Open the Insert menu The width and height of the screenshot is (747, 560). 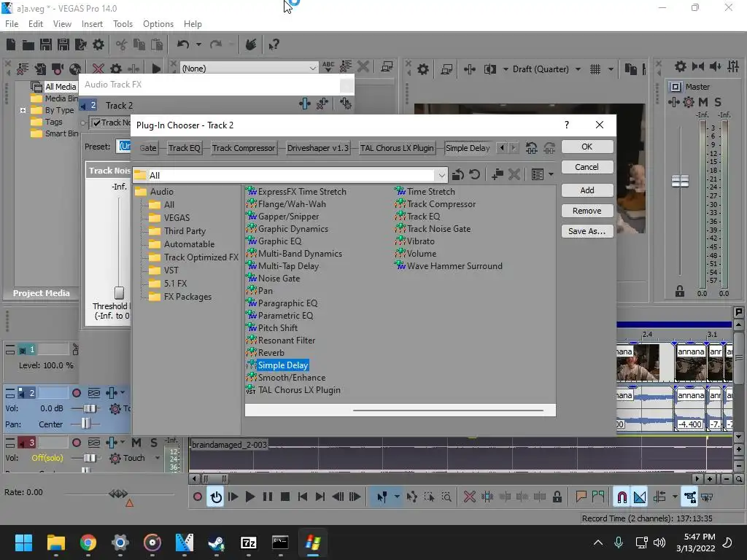(x=92, y=24)
